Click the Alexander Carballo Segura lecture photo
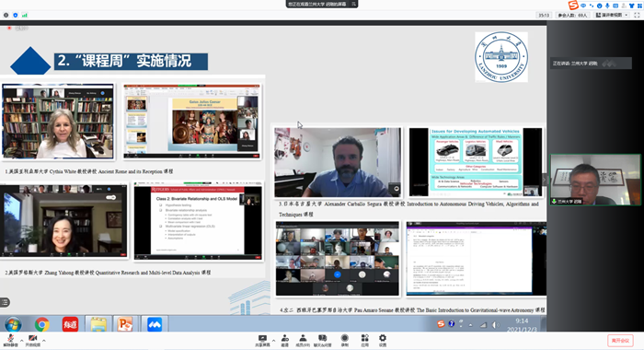Image resolution: width=644 pixels, height=350 pixels. click(x=338, y=162)
